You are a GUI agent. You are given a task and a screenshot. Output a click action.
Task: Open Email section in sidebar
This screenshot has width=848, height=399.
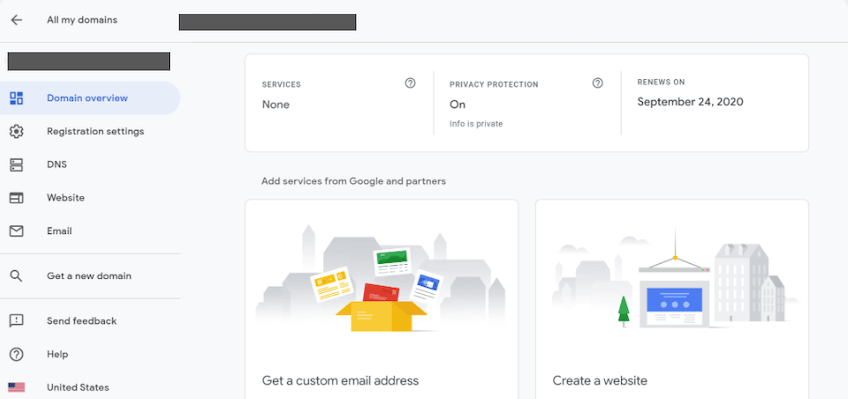point(59,231)
